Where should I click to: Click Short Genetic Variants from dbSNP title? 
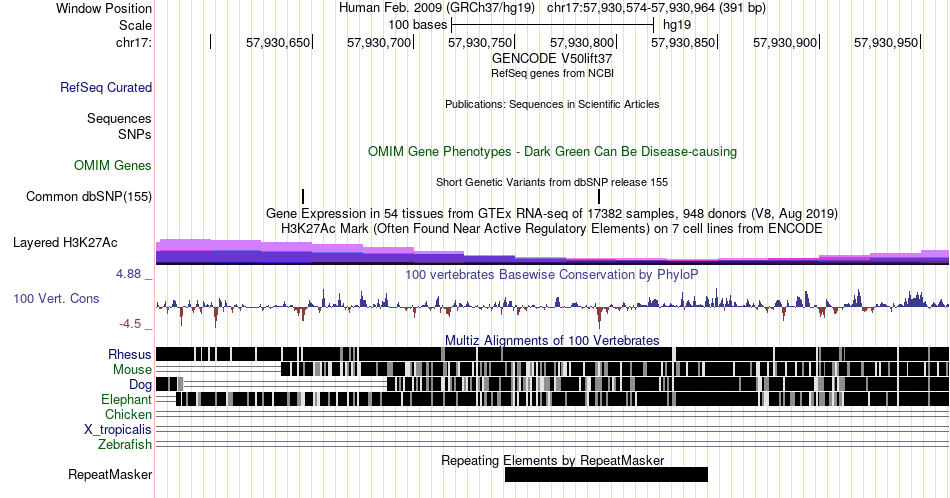click(552, 182)
